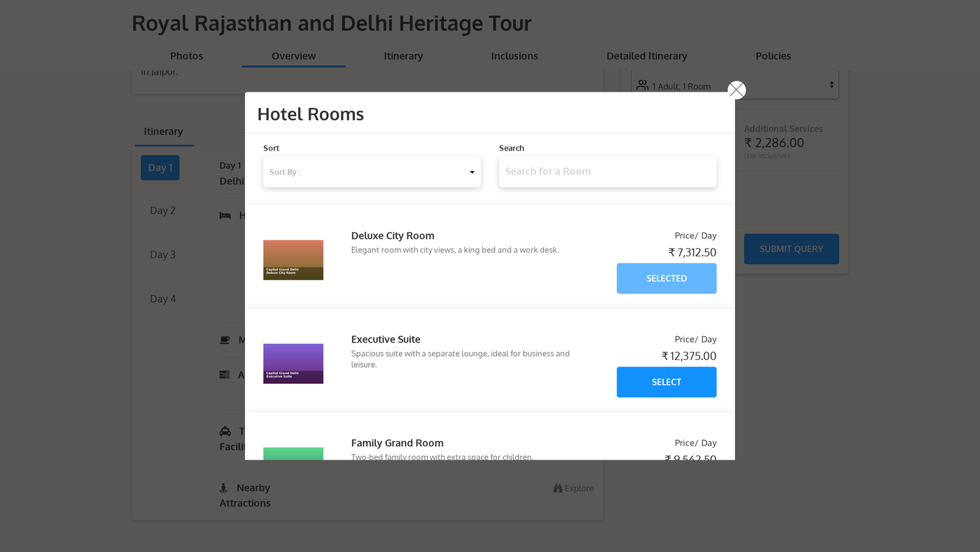Image resolution: width=980 pixels, height=552 pixels.
Task: Open the Sort By dropdown
Action: pos(372,172)
